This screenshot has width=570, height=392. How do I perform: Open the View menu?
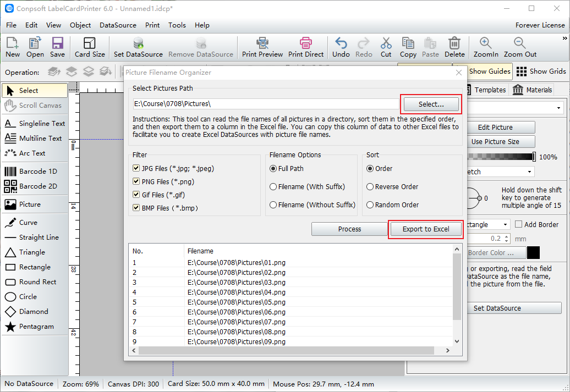[53, 25]
